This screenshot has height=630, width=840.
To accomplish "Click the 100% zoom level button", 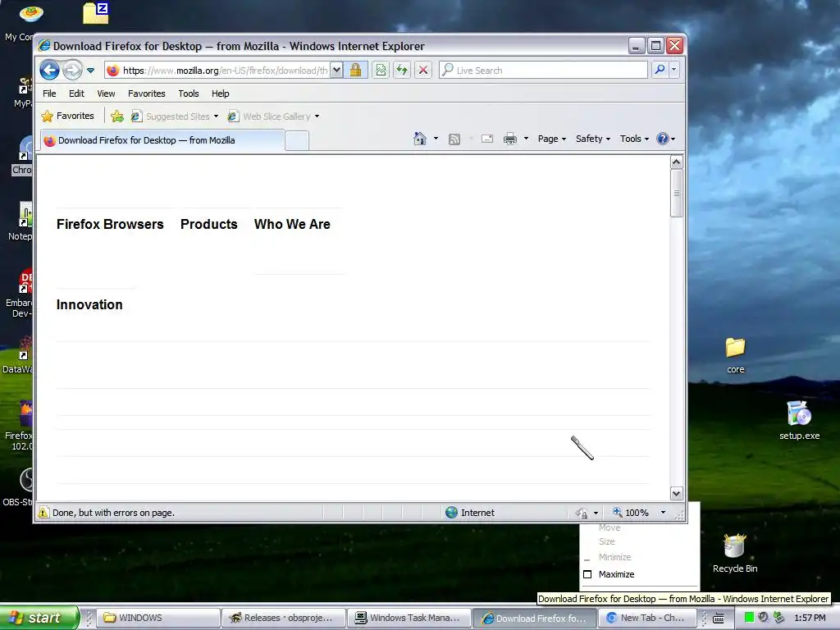I will tap(631, 513).
